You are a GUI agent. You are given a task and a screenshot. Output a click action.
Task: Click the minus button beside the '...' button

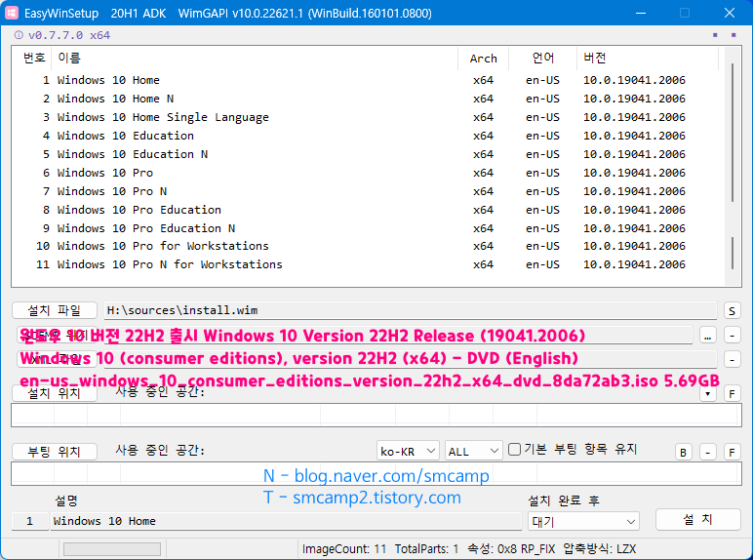click(732, 336)
